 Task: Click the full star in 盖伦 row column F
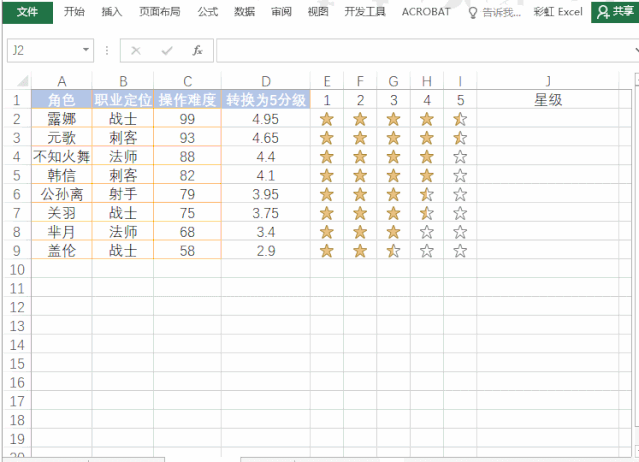[x=360, y=251]
